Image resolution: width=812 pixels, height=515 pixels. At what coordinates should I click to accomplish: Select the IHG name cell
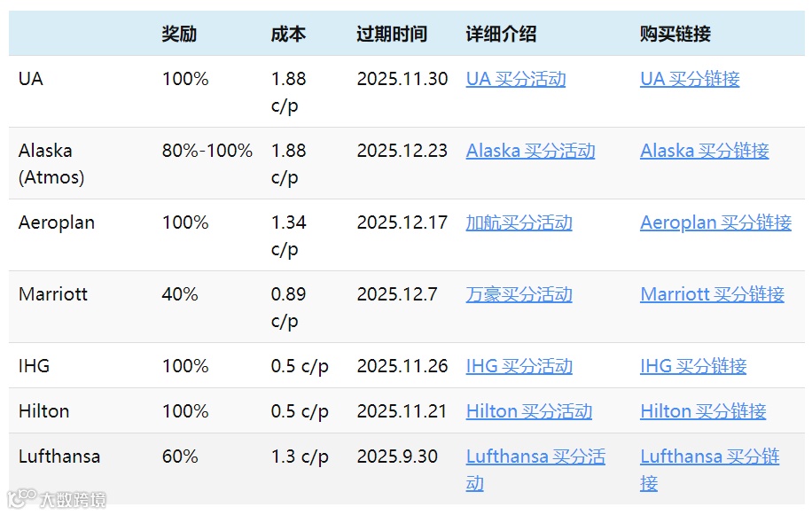(35, 366)
